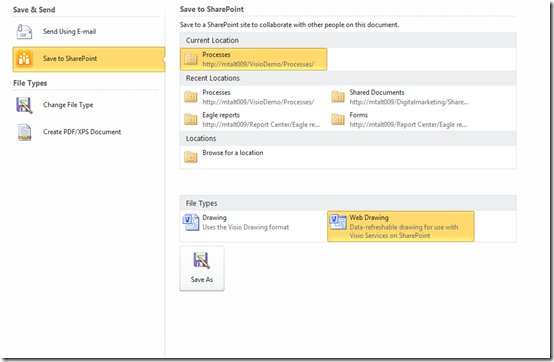Image resolution: width=554 pixels, height=362 pixels.
Task: Click the http://mtalt009/Digitalmarketing/Share... URL text
Action: pyautogui.click(x=409, y=102)
